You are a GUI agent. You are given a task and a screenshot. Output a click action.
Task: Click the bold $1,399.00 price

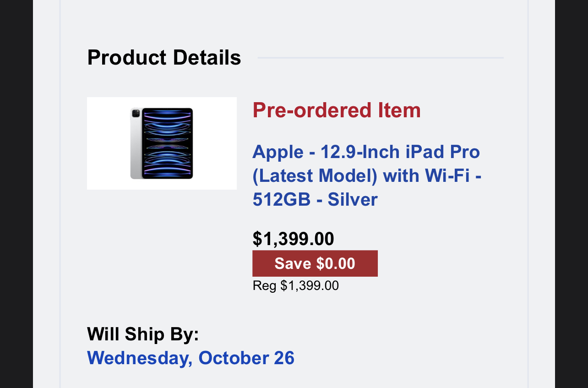coord(293,239)
